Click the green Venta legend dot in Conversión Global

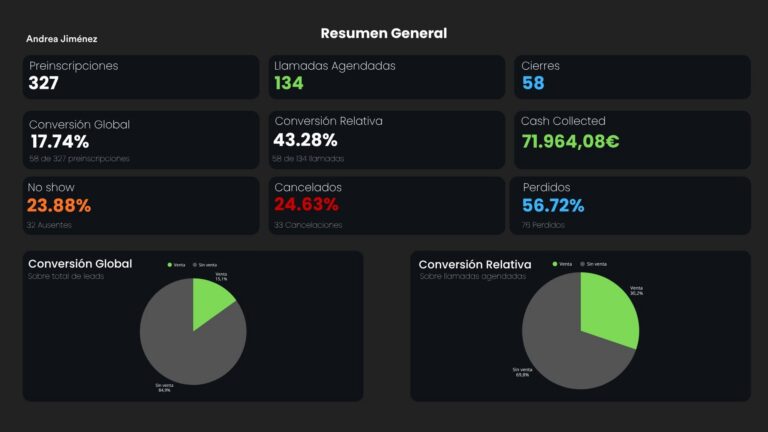click(x=169, y=265)
